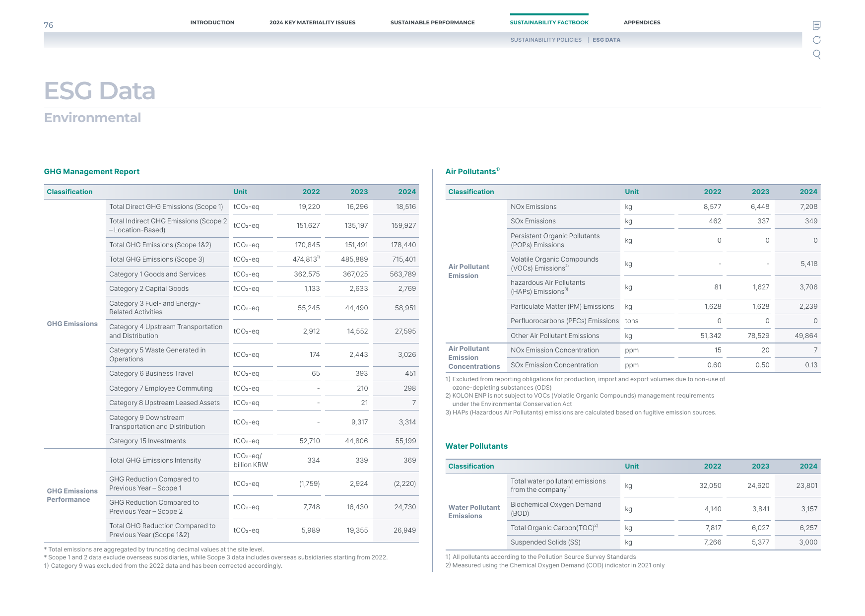Click the 2024 value 18,516 for Scope 1
The width and height of the screenshot is (865, 616).
pyautogui.click(x=406, y=207)
